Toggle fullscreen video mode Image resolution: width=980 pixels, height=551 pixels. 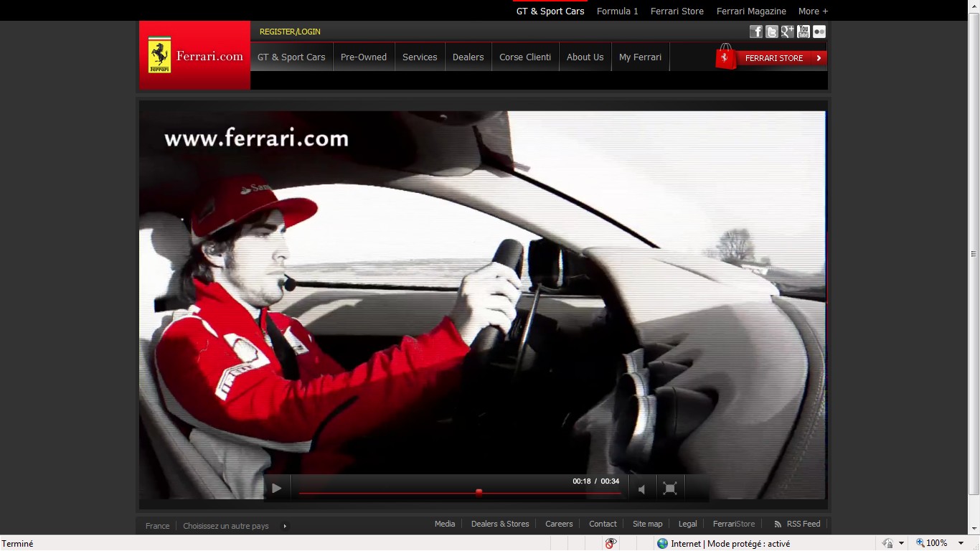click(669, 489)
